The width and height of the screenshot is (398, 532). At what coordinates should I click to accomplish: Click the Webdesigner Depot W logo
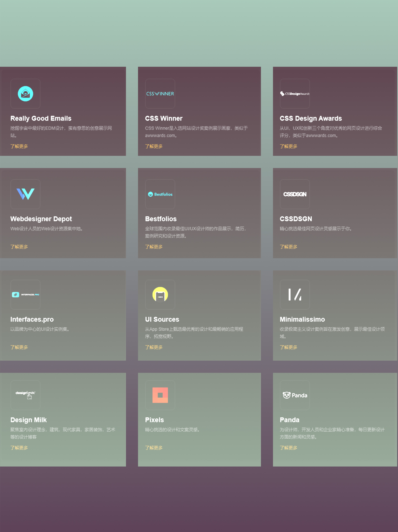25,194
